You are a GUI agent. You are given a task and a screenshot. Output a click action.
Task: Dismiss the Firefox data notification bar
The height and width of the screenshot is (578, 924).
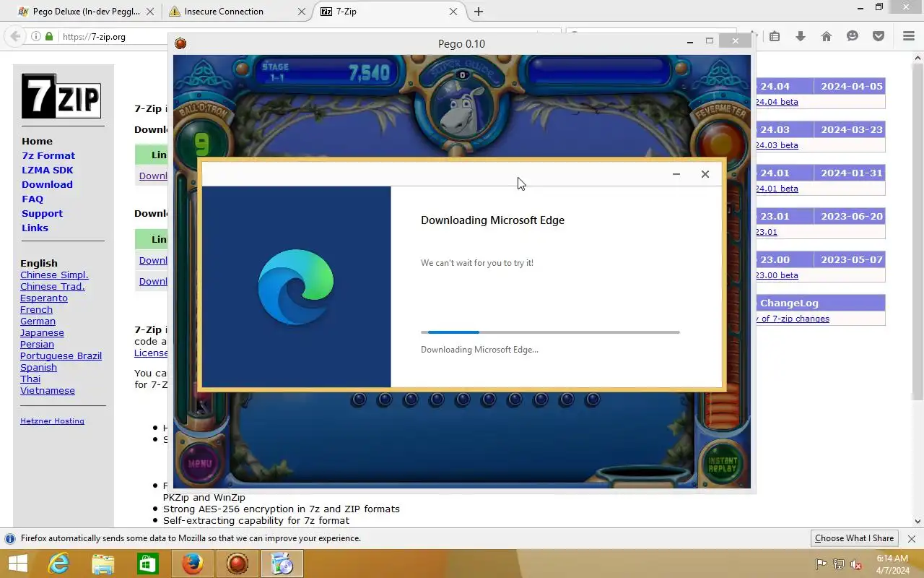click(x=911, y=538)
